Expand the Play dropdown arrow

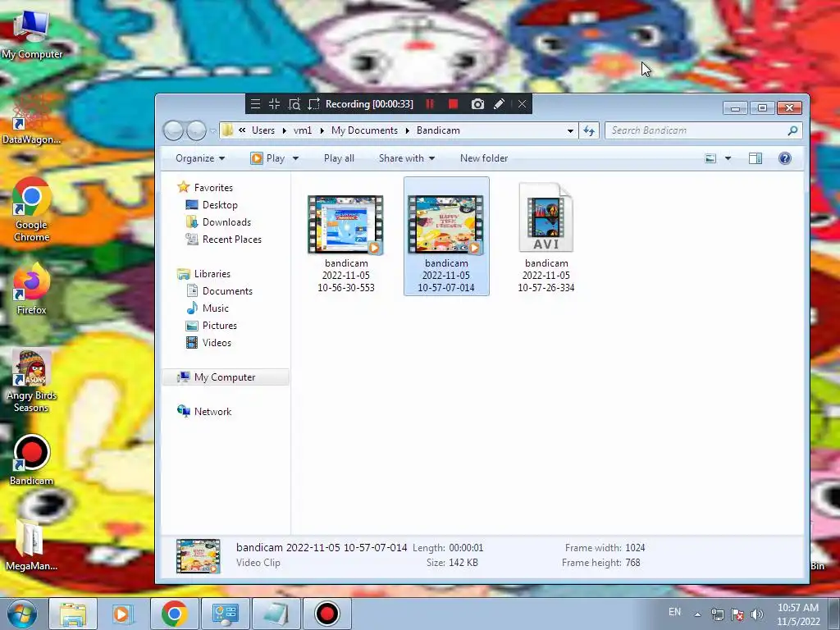295,158
